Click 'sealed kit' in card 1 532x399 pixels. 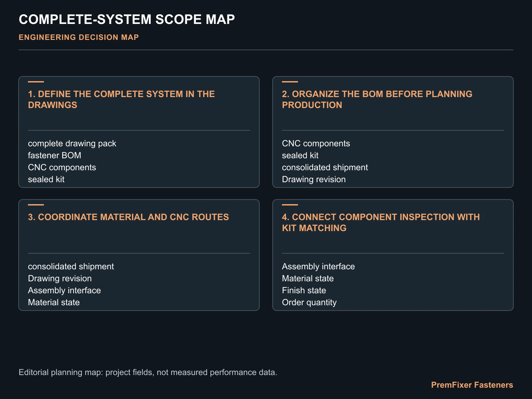coord(46,179)
